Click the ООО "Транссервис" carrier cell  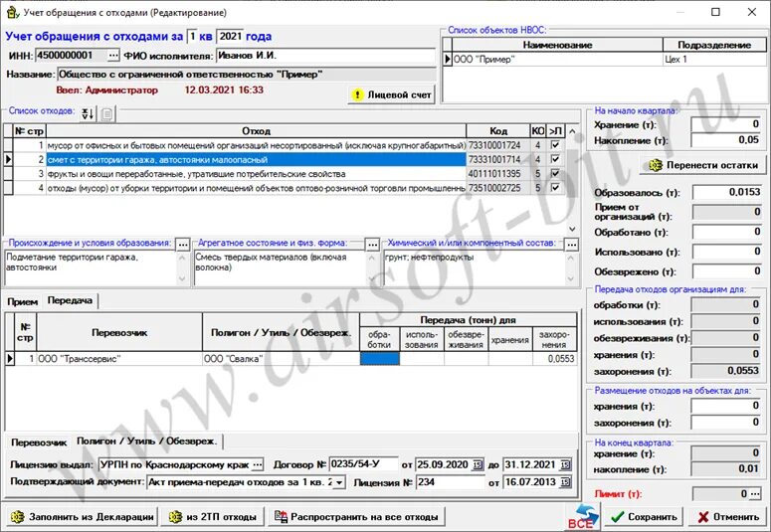(x=119, y=359)
